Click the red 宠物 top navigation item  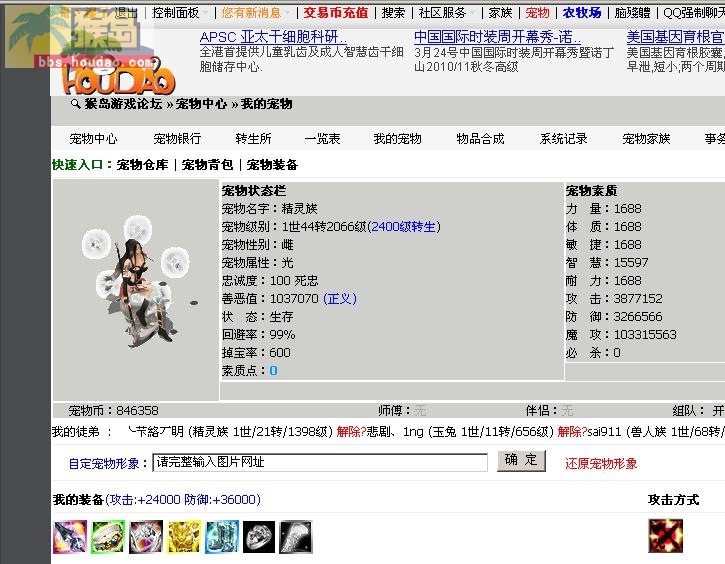[x=537, y=13]
